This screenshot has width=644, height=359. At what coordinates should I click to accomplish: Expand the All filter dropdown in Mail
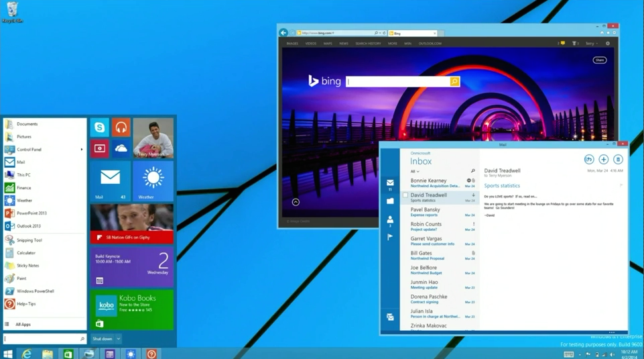tap(415, 172)
